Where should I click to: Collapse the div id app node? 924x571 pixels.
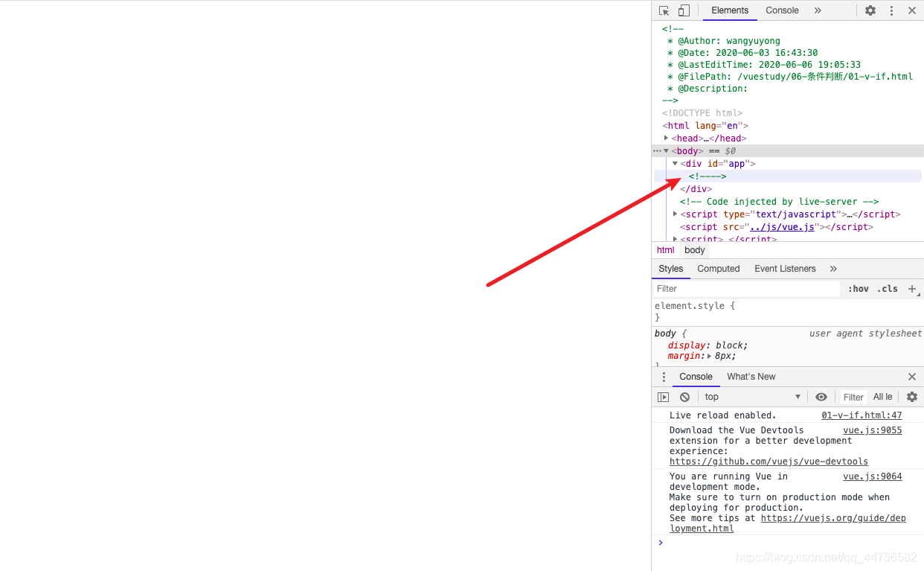click(675, 163)
